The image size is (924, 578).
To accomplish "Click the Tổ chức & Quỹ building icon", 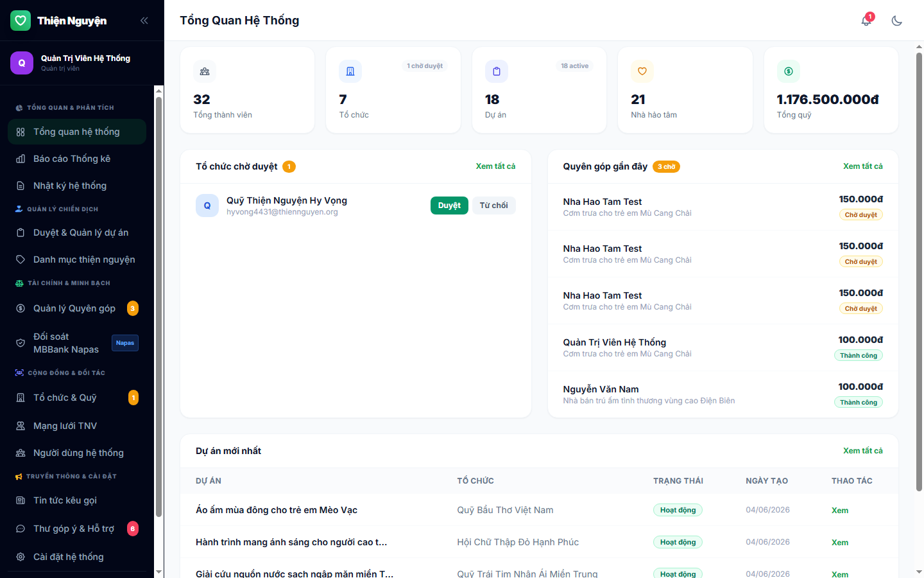I will [21, 398].
